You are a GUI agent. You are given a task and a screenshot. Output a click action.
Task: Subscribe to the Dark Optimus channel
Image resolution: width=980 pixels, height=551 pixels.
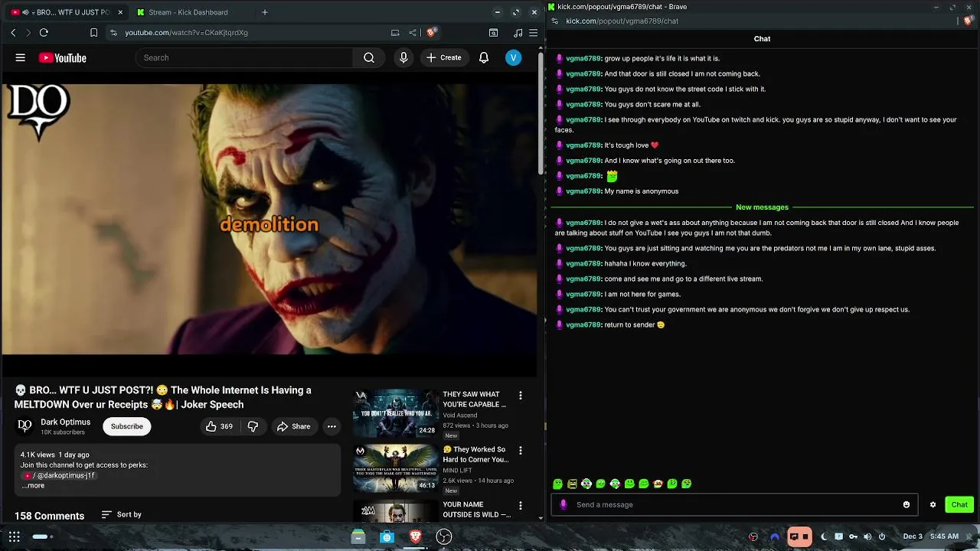pyautogui.click(x=127, y=426)
